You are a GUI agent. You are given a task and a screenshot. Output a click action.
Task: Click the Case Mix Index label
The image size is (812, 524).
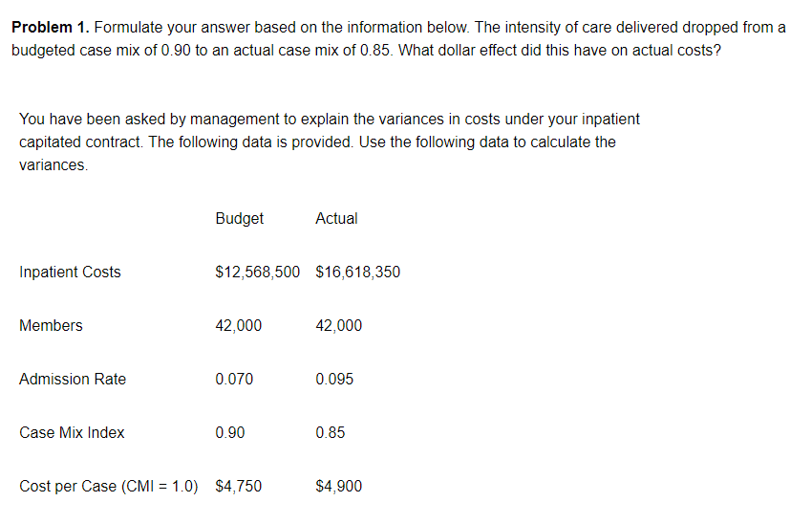[72, 432]
